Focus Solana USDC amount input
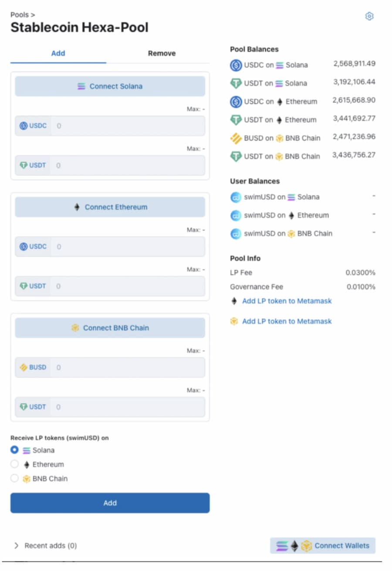The width and height of the screenshot is (392, 571). pos(128,126)
